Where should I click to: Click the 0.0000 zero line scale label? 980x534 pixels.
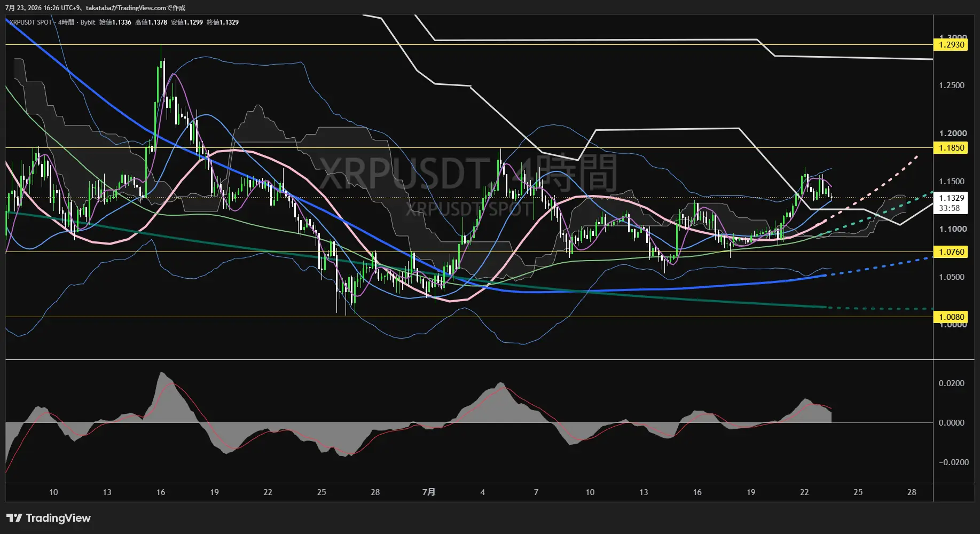(x=952, y=423)
